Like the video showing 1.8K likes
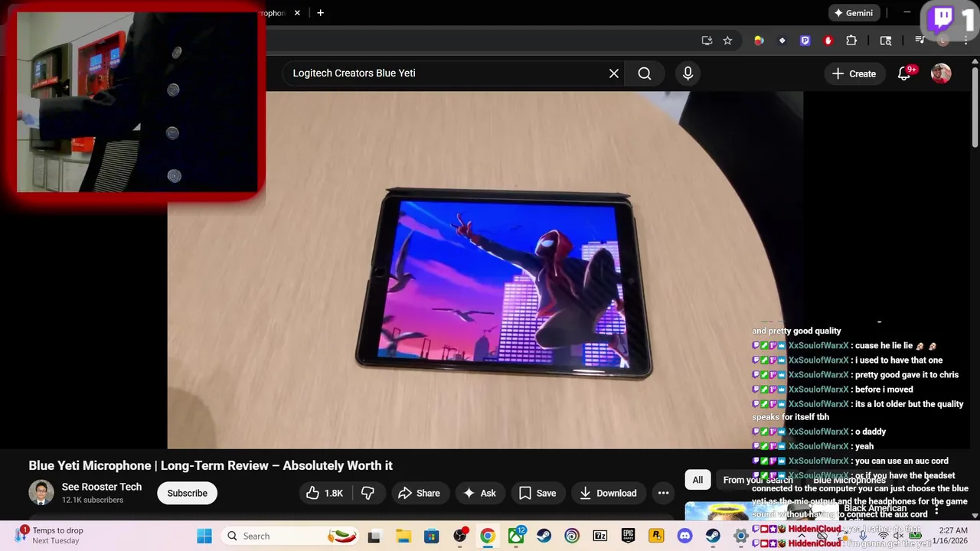This screenshot has height=551, width=980. click(325, 493)
